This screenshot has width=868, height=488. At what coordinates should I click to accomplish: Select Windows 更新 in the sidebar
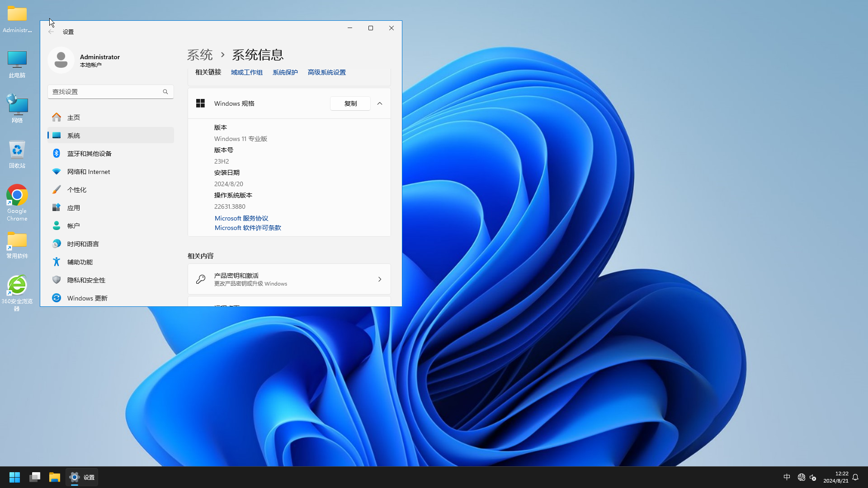click(x=111, y=298)
